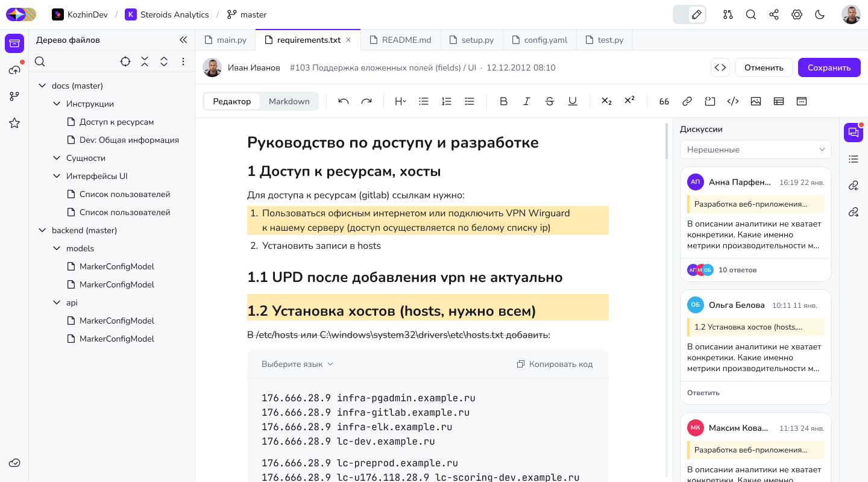Collapse the Интерфейсы UI folder
Screen dimensions: 868x482
(57, 176)
